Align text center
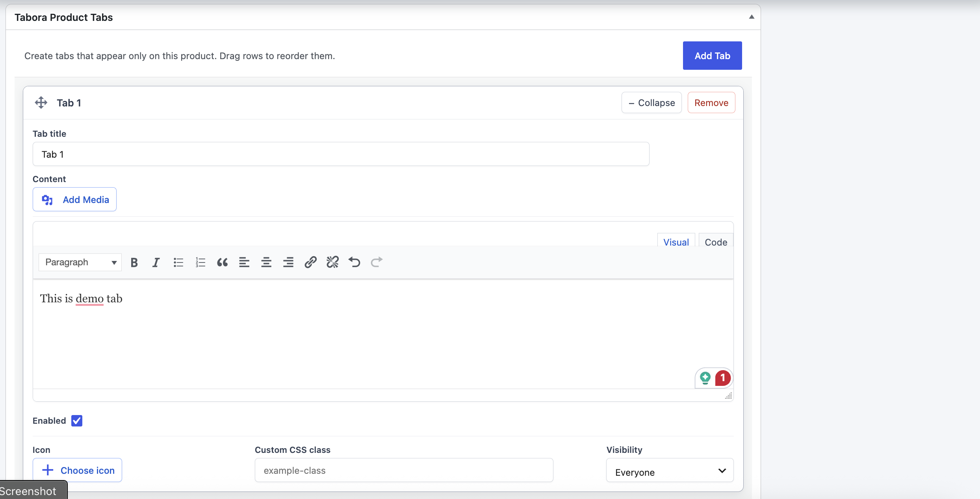The height and width of the screenshot is (499, 980). 266,262
